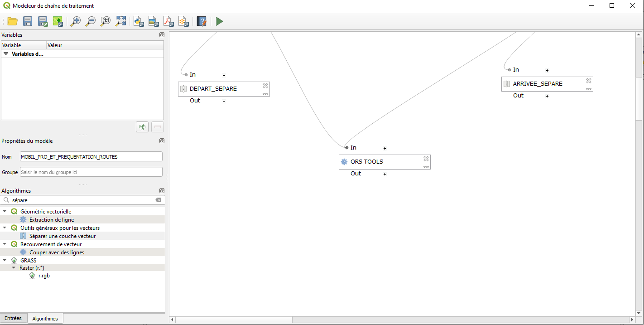644x325 pixels.
Task: Undock the Propriétés du modèle panel
Action: [x=162, y=141]
